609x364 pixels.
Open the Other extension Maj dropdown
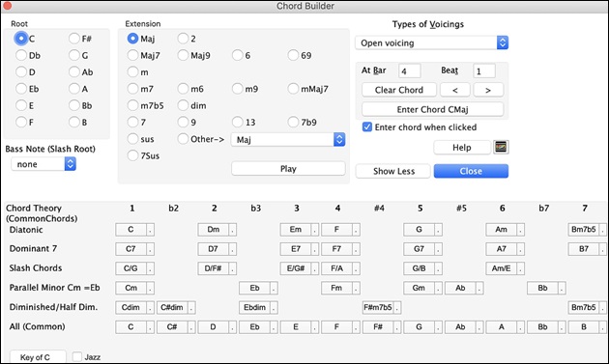pyautogui.click(x=288, y=140)
